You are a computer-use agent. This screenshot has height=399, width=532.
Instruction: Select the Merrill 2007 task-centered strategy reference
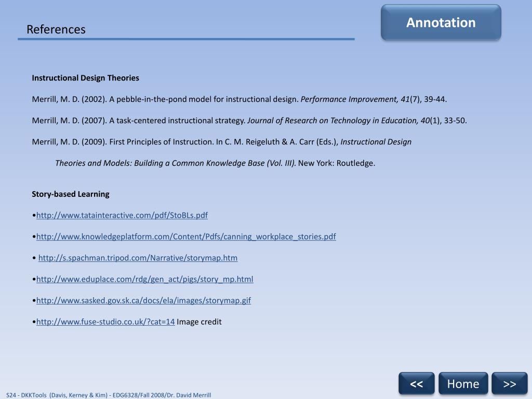click(x=249, y=121)
